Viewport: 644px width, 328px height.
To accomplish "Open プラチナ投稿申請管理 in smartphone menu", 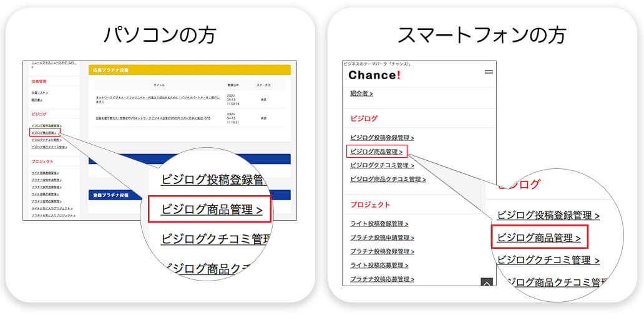I will pyautogui.click(x=382, y=238).
